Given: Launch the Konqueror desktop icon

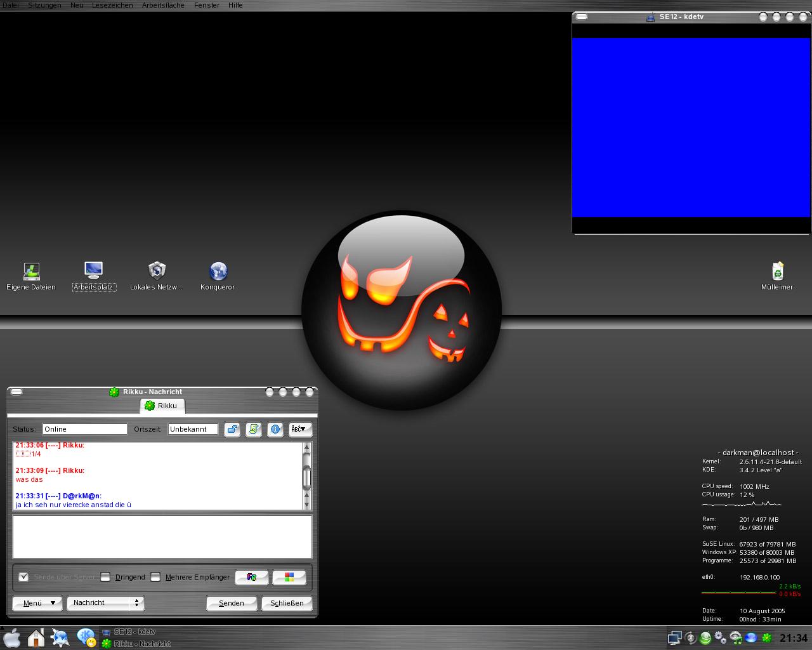Looking at the screenshot, I should click(x=218, y=277).
